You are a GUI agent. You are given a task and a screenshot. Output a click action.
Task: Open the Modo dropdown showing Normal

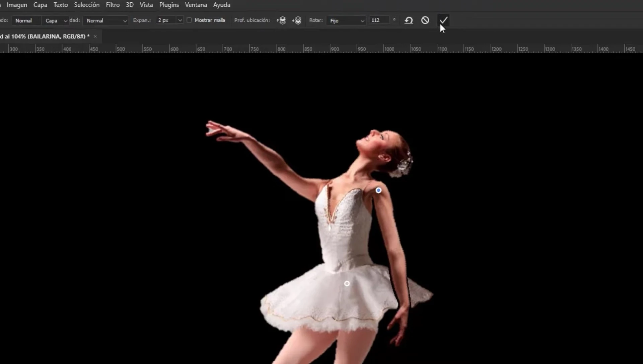[26, 20]
